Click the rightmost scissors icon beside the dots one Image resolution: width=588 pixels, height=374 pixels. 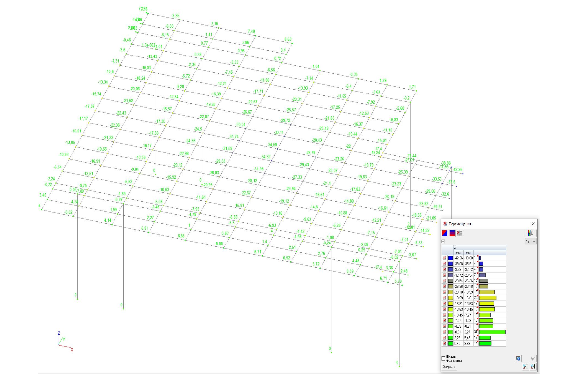click(533, 366)
